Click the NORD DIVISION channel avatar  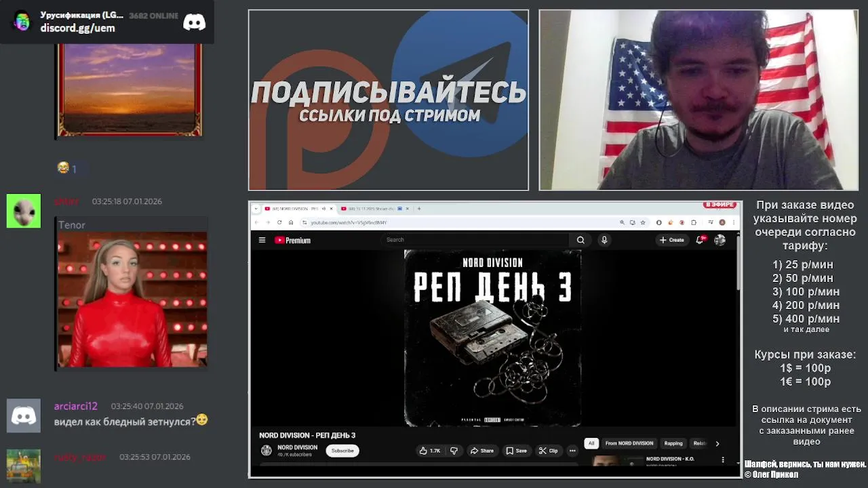pos(267,451)
